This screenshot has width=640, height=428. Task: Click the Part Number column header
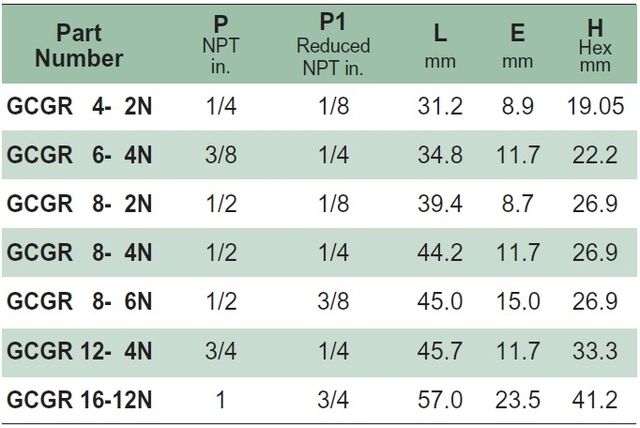tap(79, 45)
